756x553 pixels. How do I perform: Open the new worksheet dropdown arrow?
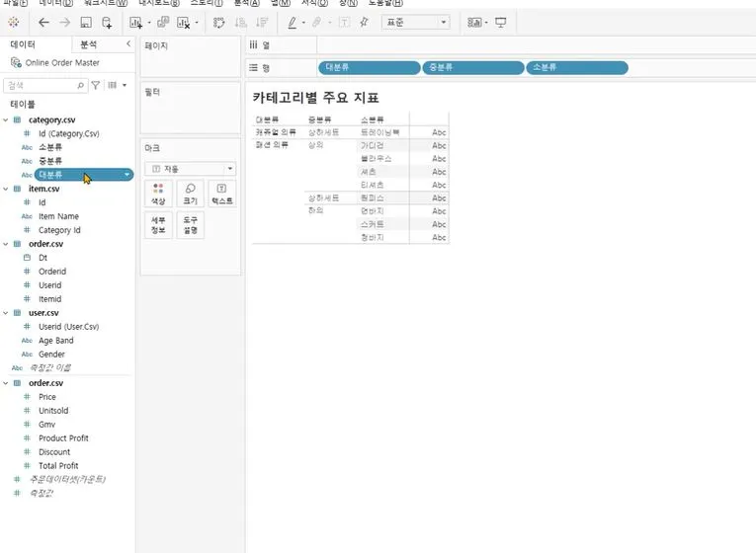pyautogui.click(x=149, y=23)
